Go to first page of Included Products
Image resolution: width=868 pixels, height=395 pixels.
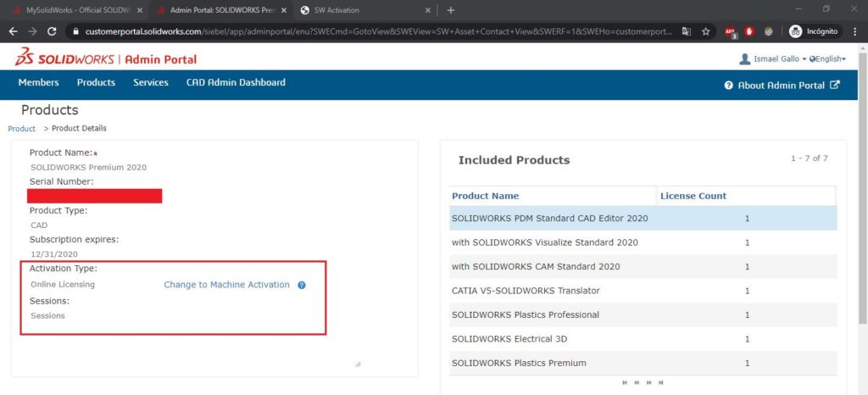tap(625, 382)
